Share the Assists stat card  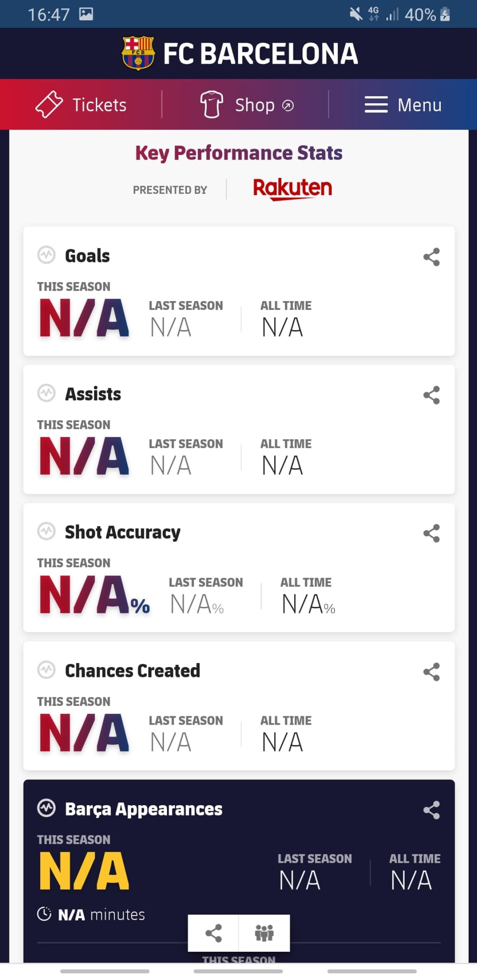431,395
